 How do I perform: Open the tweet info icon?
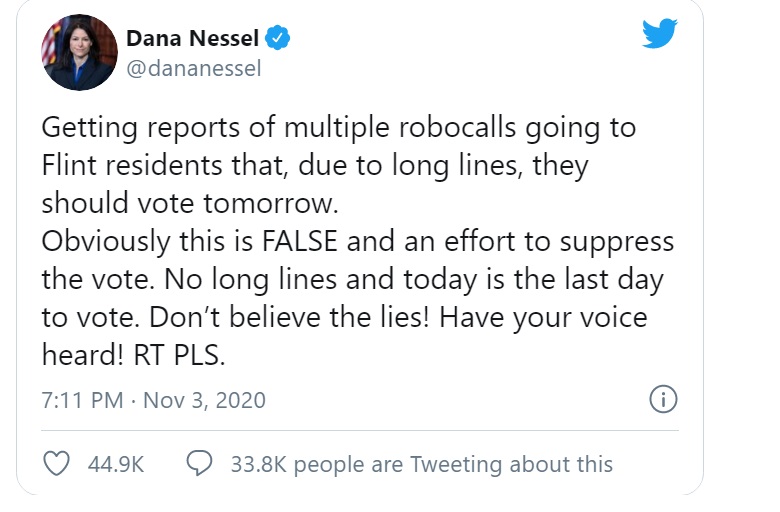pyautogui.click(x=663, y=400)
